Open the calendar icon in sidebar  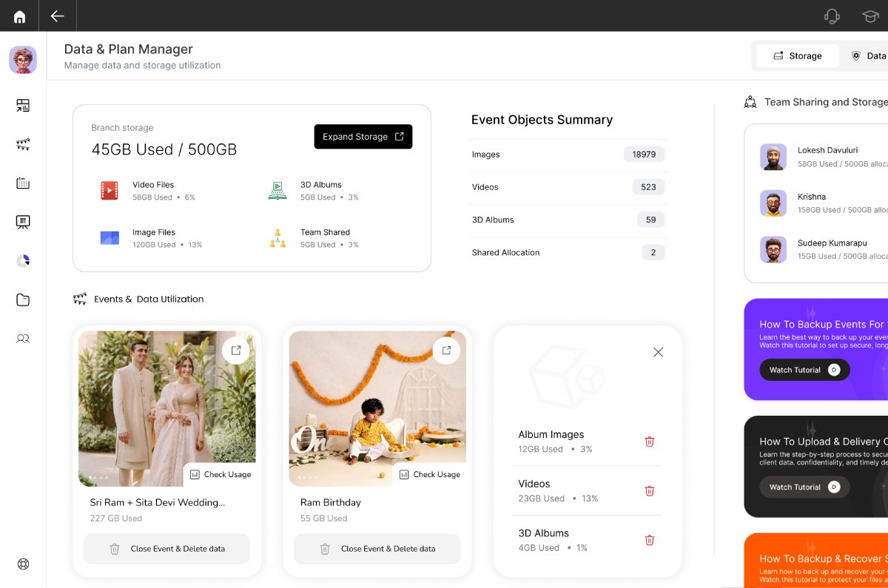(23, 183)
